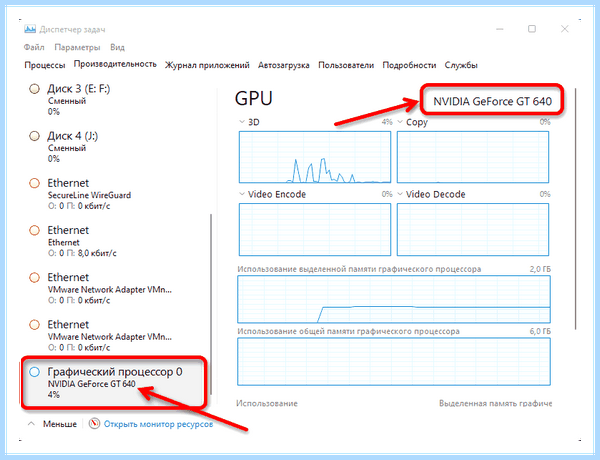Collapse details with the Меньше button
The height and width of the screenshot is (460, 600).
pos(52,424)
